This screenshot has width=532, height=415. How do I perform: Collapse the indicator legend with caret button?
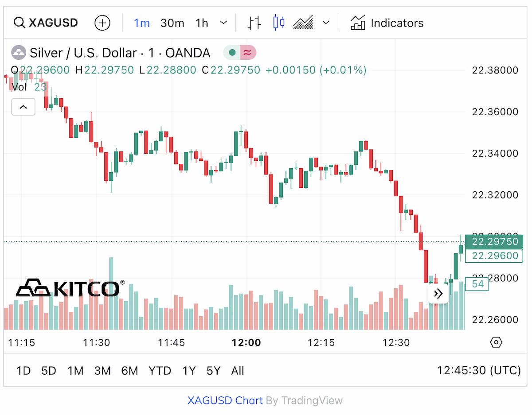(x=23, y=107)
